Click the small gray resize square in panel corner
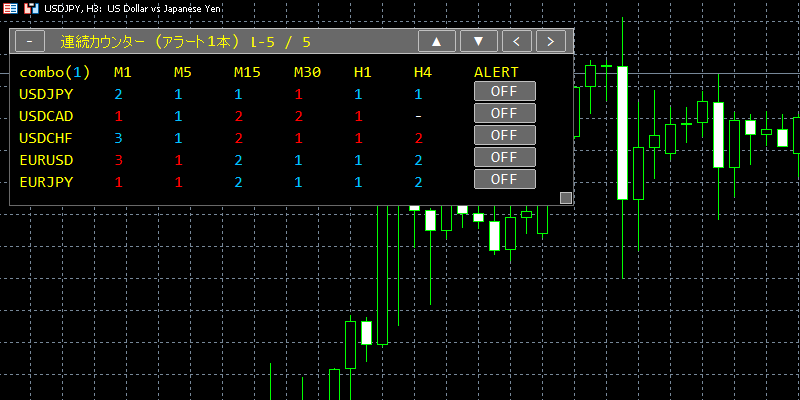 click(566, 198)
